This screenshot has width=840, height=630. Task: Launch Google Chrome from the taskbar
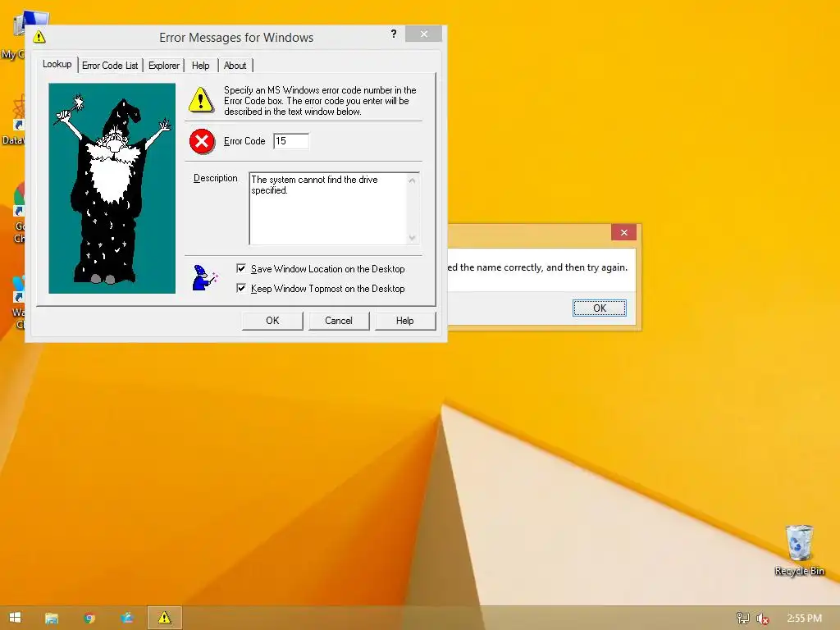coord(89,618)
